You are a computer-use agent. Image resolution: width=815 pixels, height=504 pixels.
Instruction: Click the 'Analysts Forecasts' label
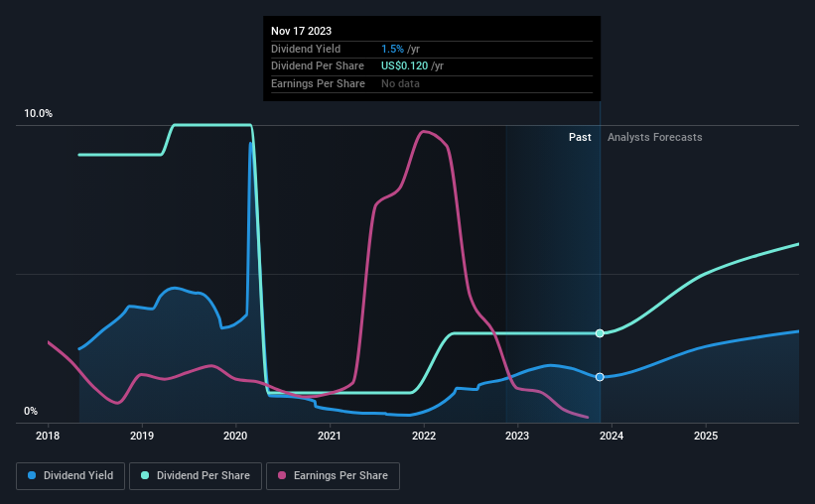click(654, 137)
